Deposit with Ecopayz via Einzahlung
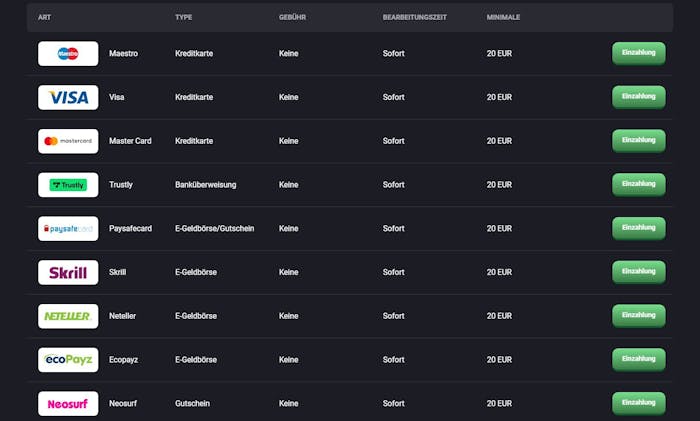The image size is (700, 421). (638, 359)
